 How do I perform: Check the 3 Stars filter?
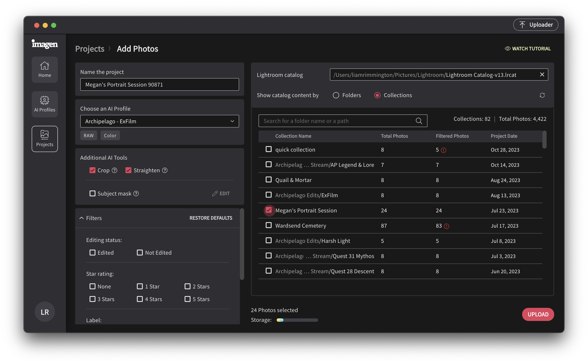(x=92, y=299)
